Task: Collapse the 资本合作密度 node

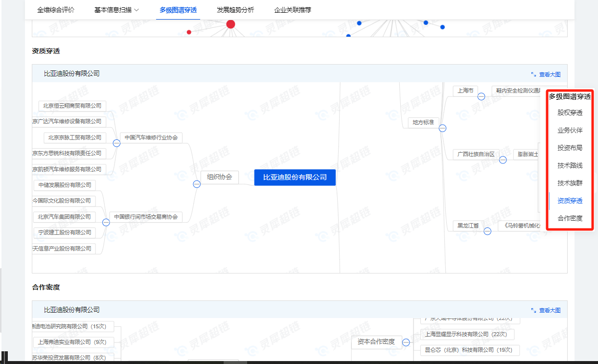Action: 406,343
